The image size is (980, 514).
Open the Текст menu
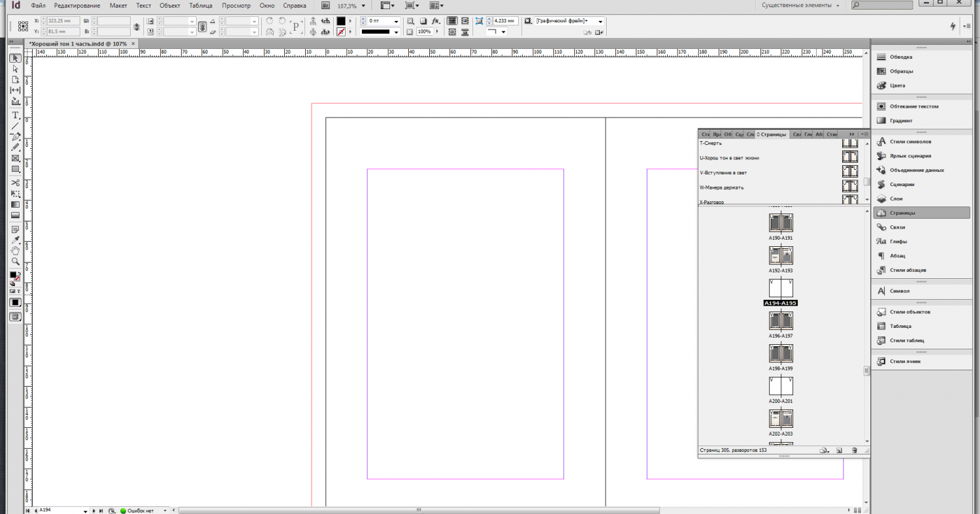coord(144,5)
